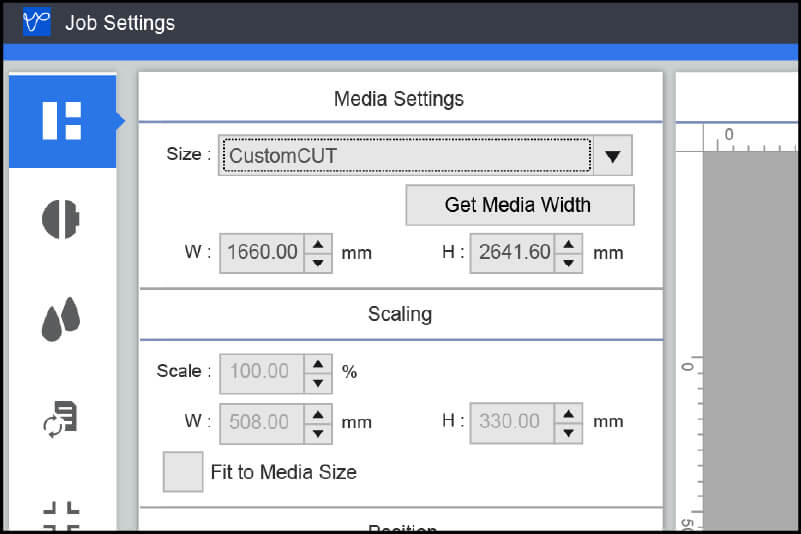This screenshot has width=801, height=534.
Task: Enable the Fit to Media Size checkbox
Action: [x=183, y=472]
